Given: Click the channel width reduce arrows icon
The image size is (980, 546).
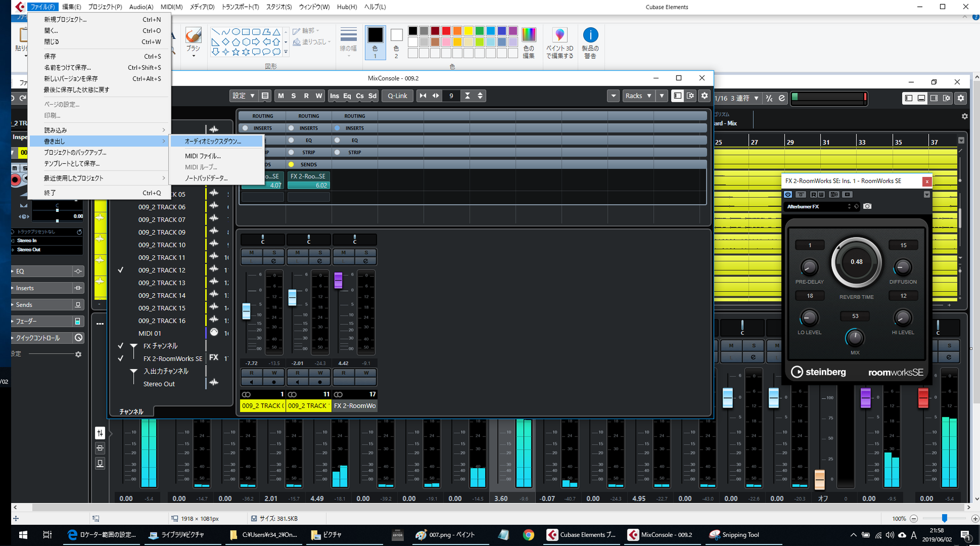Looking at the screenshot, I should coord(423,96).
